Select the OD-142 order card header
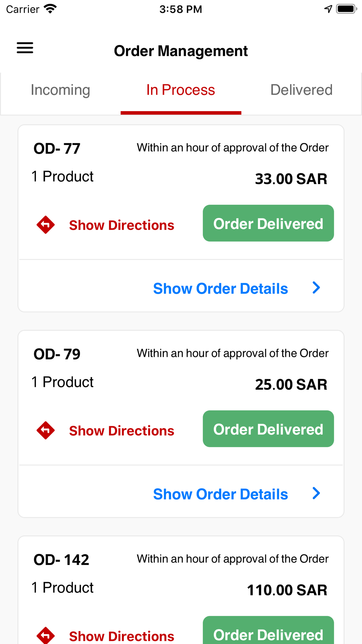 click(61, 560)
